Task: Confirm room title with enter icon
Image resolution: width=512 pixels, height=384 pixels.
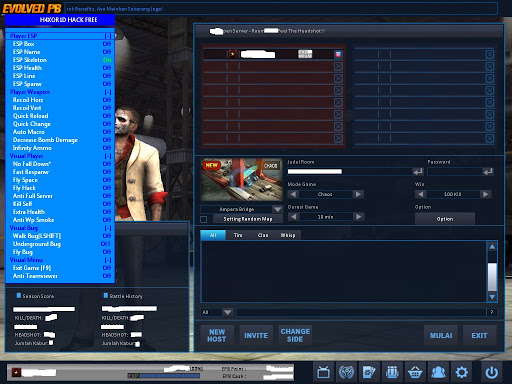Action: 418,172
